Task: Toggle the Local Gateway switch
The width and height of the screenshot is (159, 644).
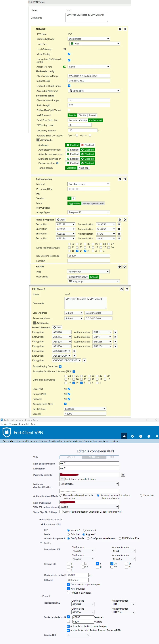Action: pyautogui.click(x=64, y=49)
